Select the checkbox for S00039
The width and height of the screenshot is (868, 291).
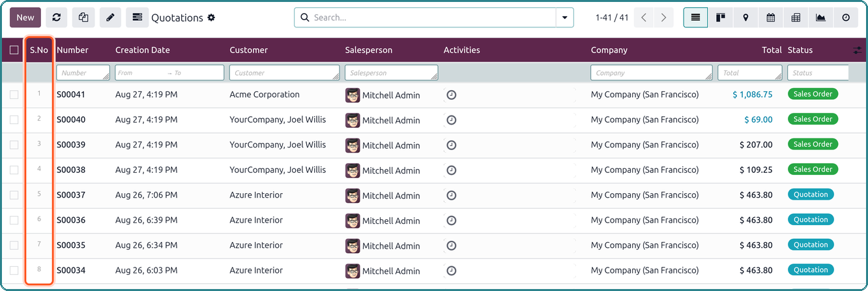click(x=14, y=145)
